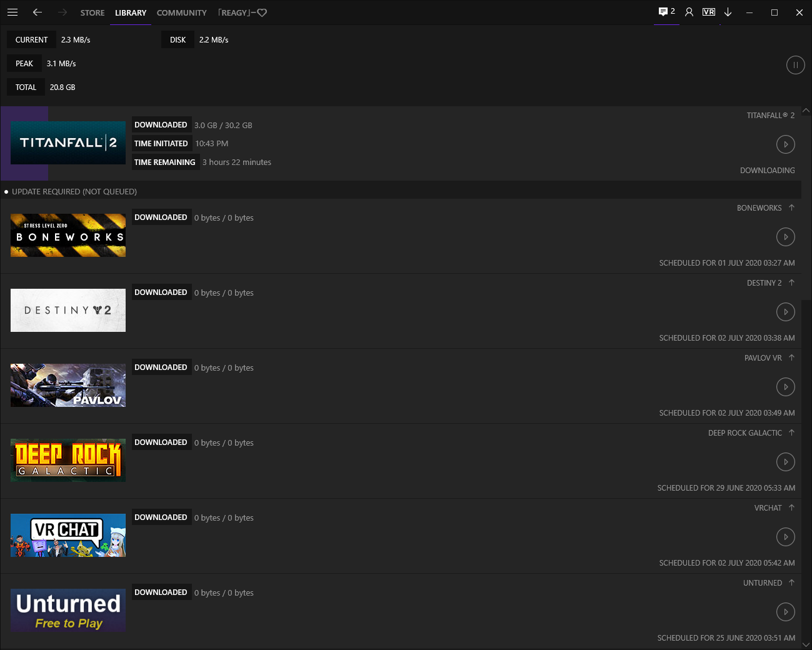Click the Pavlov thumbnail
Image resolution: width=812 pixels, height=650 pixels.
(68, 385)
